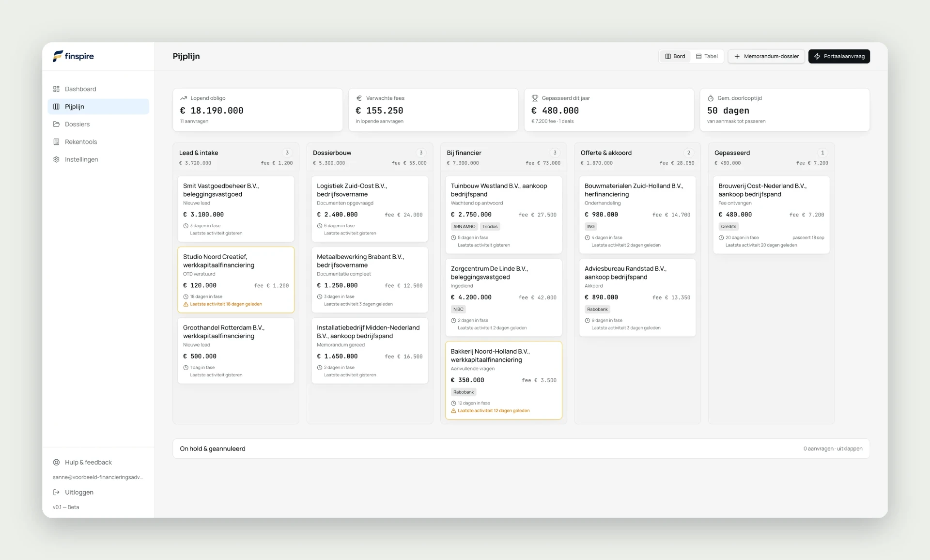Open Instellingen in the sidebar

(x=98, y=159)
